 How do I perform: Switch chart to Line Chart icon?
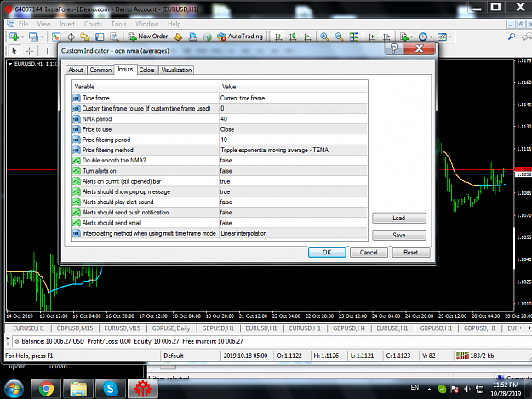click(x=307, y=37)
